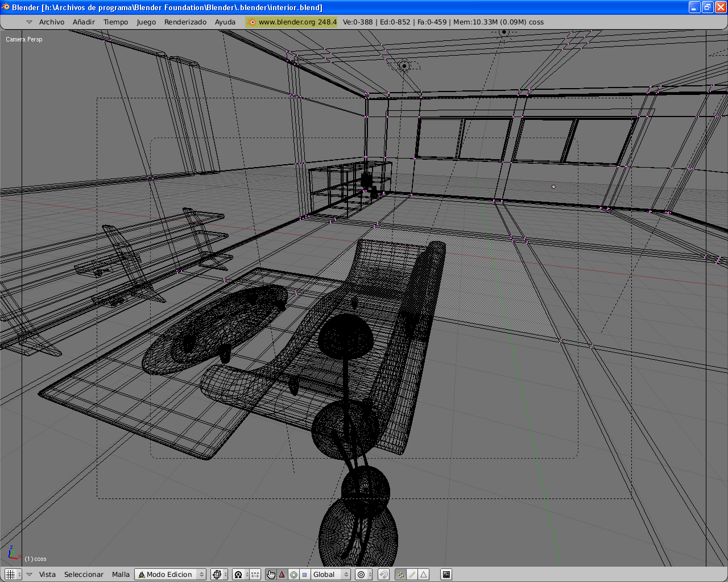Image resolution: width=728 pixels, height=582 pixels.
Task: Click the render this window button
Action: pos(446,575)
